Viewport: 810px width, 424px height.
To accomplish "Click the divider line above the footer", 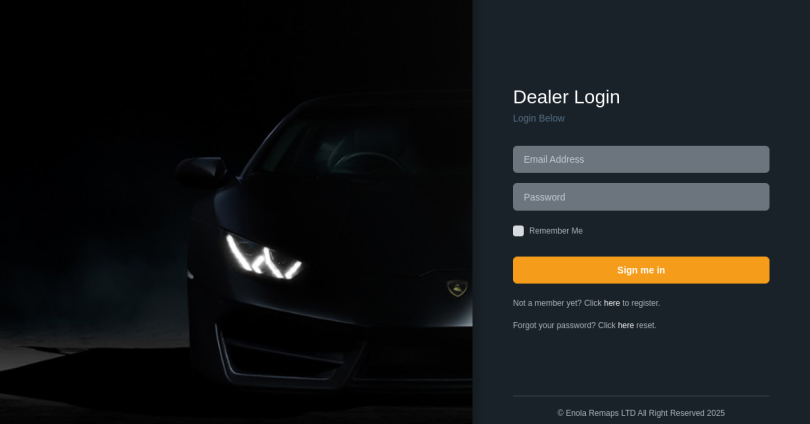I will pos(641,396).
